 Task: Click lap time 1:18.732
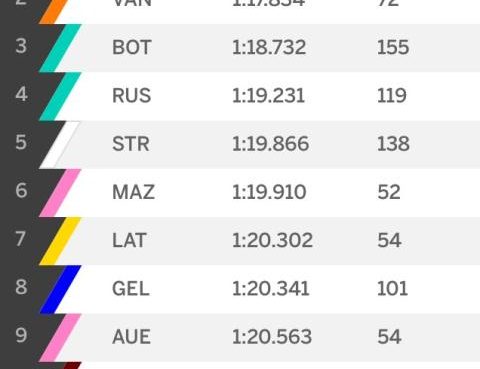[x=269, y=47]
